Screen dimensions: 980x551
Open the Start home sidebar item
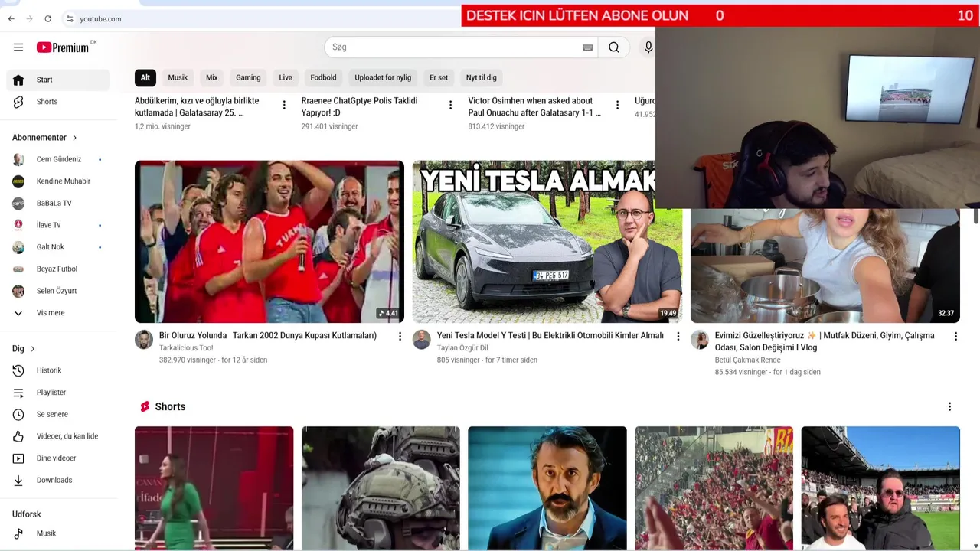tap(58, 80)
